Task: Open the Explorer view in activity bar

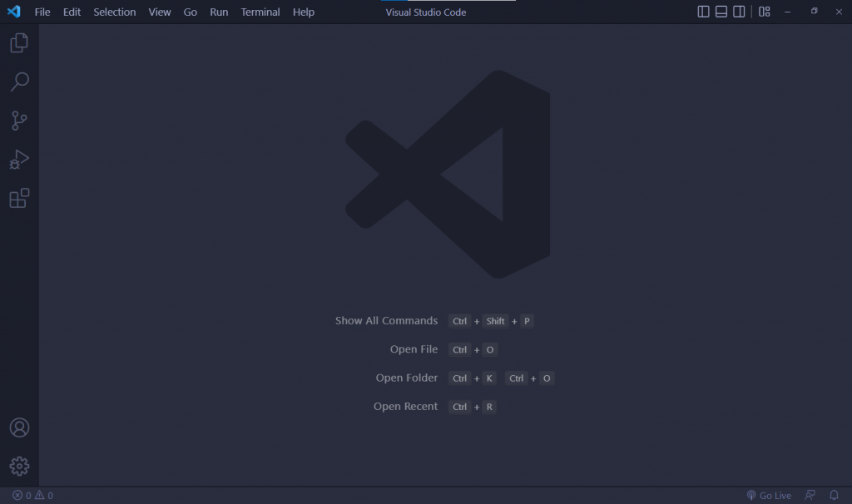Action: coord(19,43)
